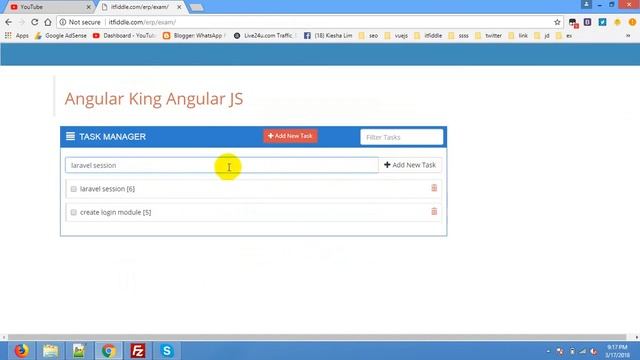Click the white Add New Task button

pyautogui.click(x=410, y=165)
